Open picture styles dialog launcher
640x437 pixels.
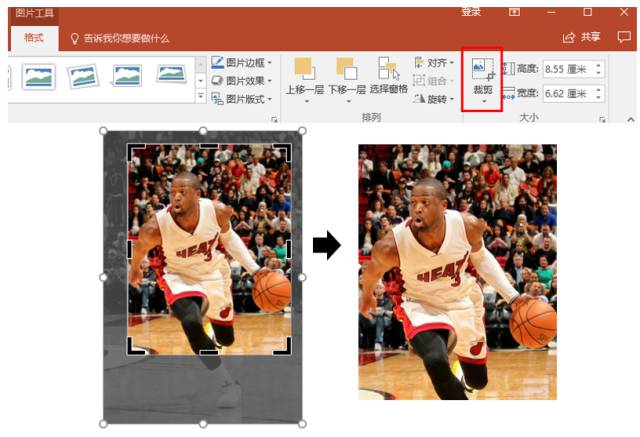[x=274, y=120]
